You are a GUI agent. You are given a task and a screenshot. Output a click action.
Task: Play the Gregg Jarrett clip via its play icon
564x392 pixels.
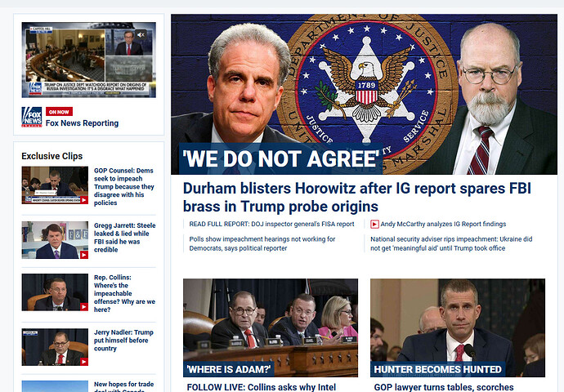click(84, 255)
